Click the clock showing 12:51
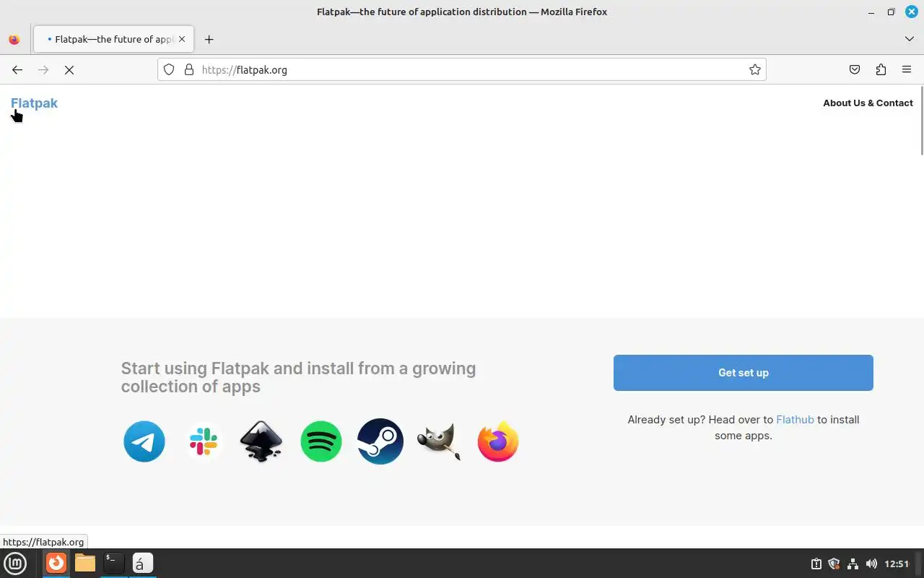 click(x=897, y=564)
